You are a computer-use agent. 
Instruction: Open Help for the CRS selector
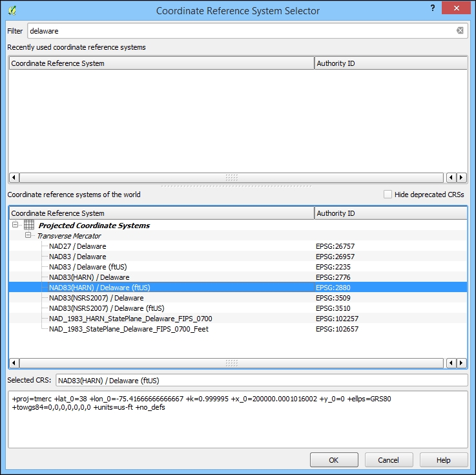(x=443, y=460)
